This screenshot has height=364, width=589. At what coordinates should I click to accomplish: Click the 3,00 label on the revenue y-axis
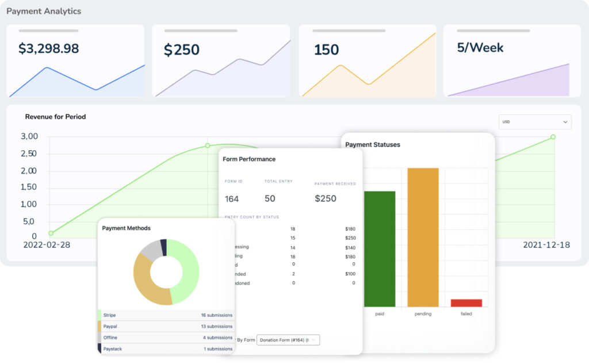pos(29,136)
